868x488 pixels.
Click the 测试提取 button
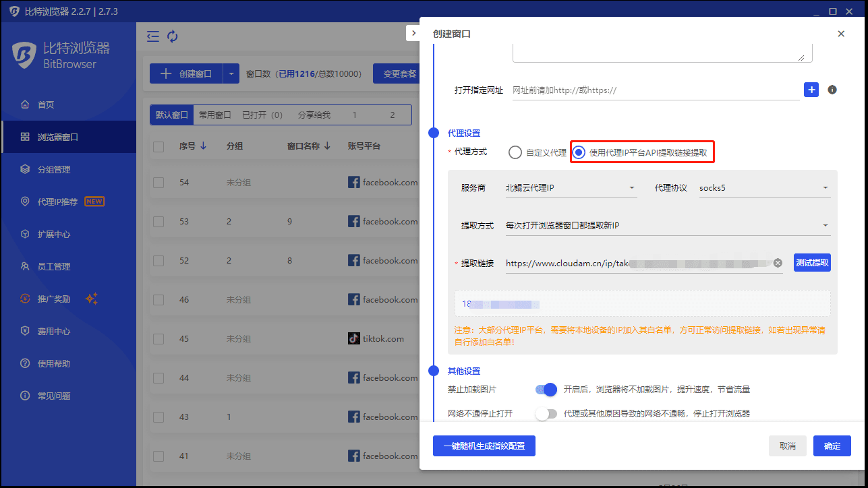coord(812,263)
